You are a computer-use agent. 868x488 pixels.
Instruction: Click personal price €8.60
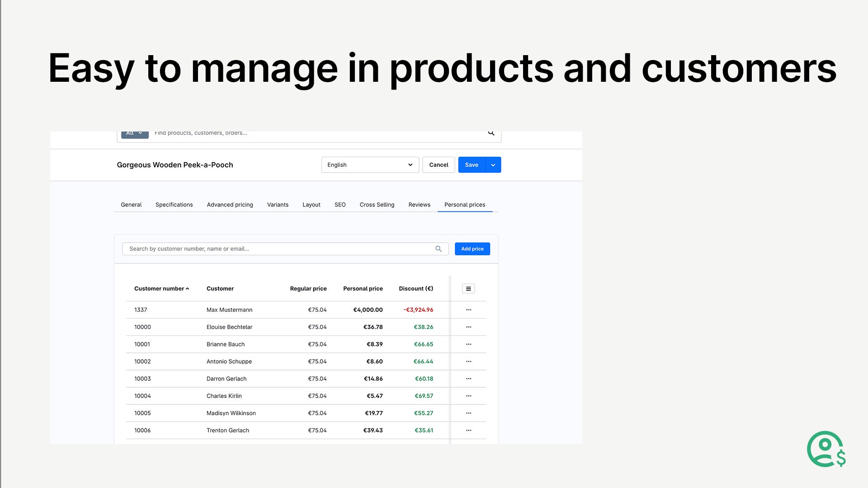375,361
